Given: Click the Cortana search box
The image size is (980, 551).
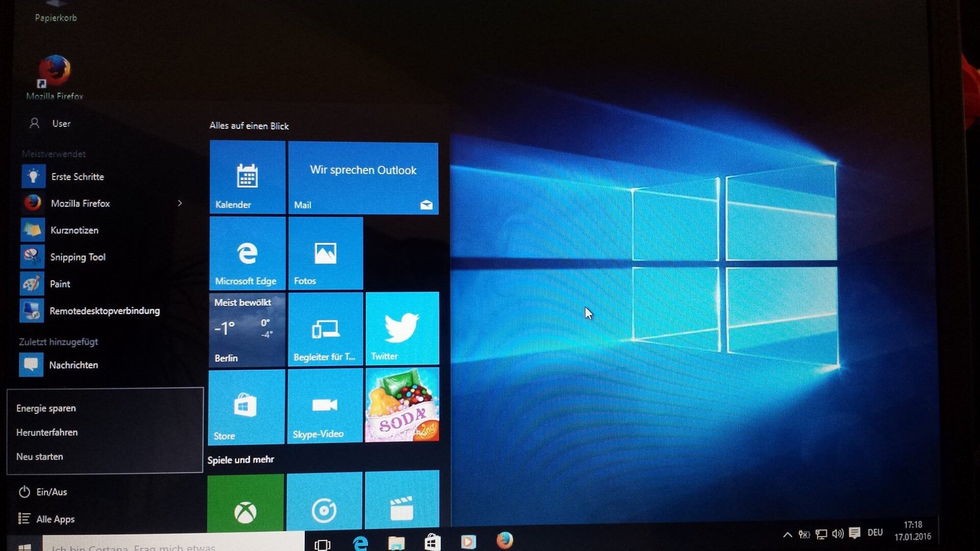Looking at the screenshot, I should point(174,543).
